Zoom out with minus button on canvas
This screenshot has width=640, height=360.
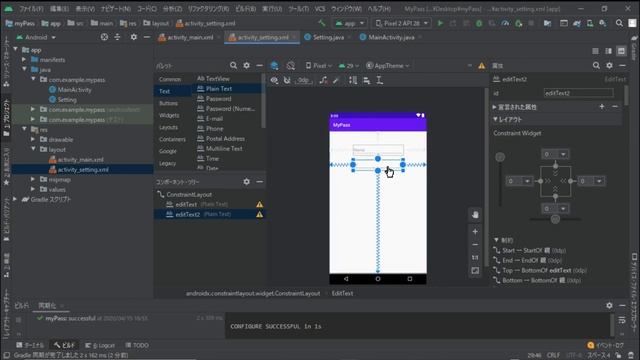pos(475,244)
